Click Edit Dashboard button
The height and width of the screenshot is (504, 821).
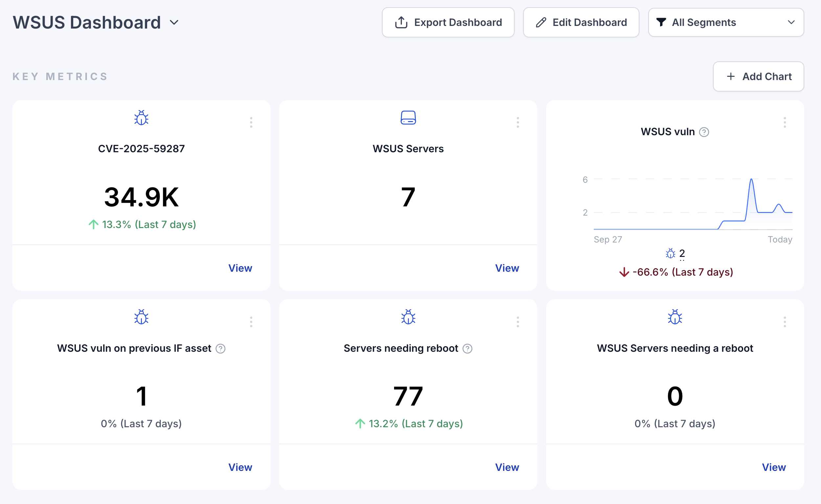click(x=581, y=22)
